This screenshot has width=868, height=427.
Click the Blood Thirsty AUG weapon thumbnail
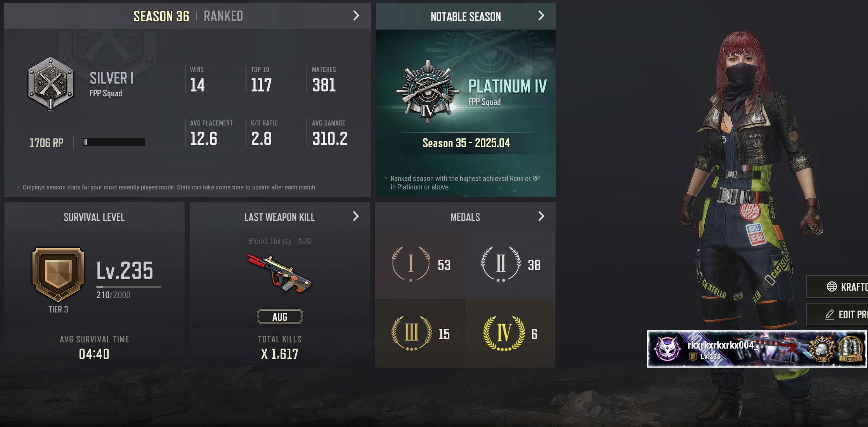click(280, 274)
